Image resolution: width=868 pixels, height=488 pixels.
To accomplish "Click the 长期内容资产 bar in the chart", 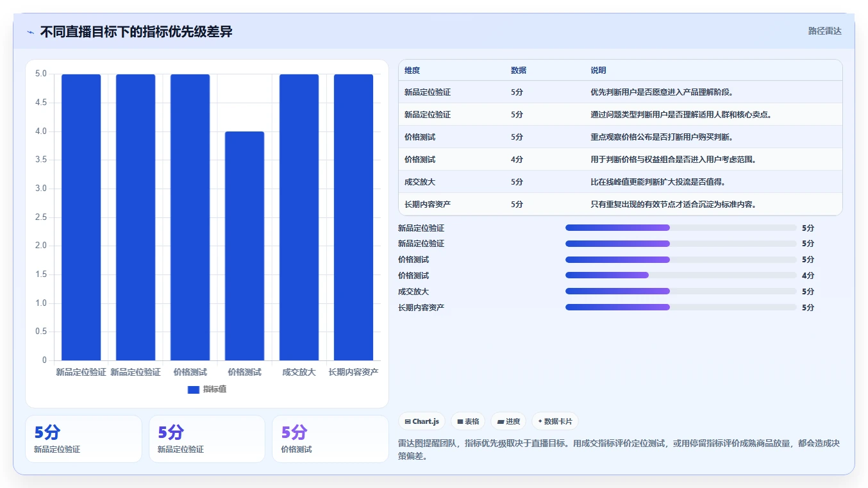I will click(x=353, y=217).
